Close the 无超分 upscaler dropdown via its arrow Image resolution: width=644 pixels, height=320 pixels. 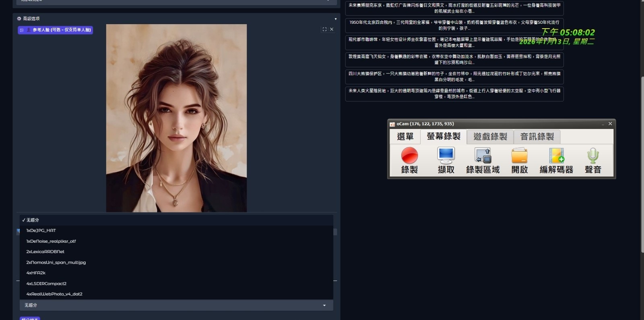tap(324, 305)
